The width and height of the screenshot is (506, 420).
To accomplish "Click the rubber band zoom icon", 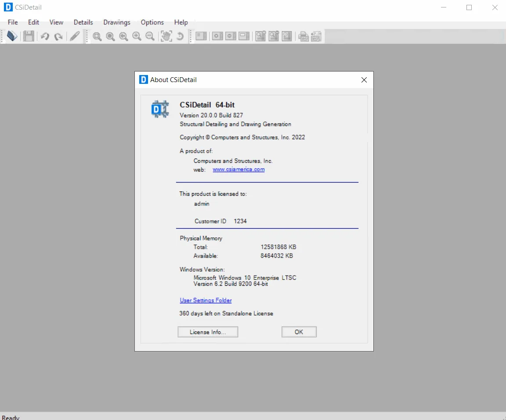I will pos(97,36).
